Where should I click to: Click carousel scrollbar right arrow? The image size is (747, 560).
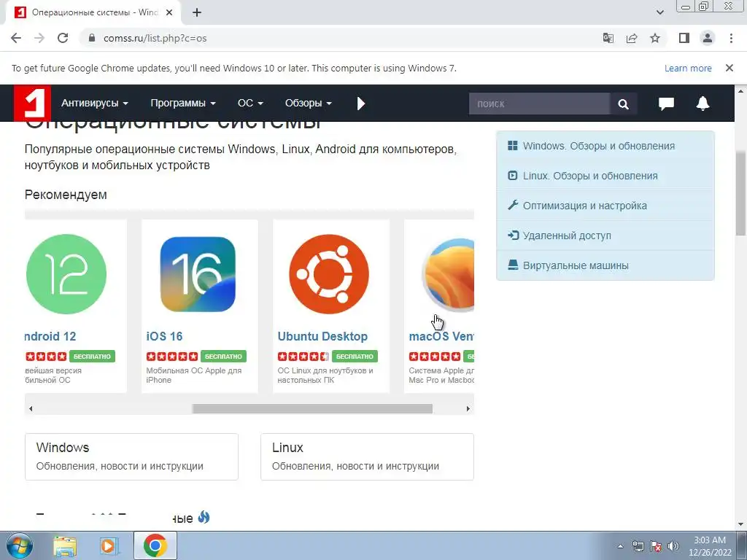point(468,408)
